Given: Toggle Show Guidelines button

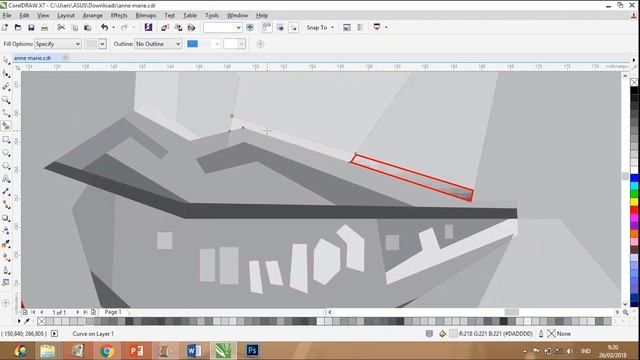Looking at the screenshot, I should tap(293, 27).
